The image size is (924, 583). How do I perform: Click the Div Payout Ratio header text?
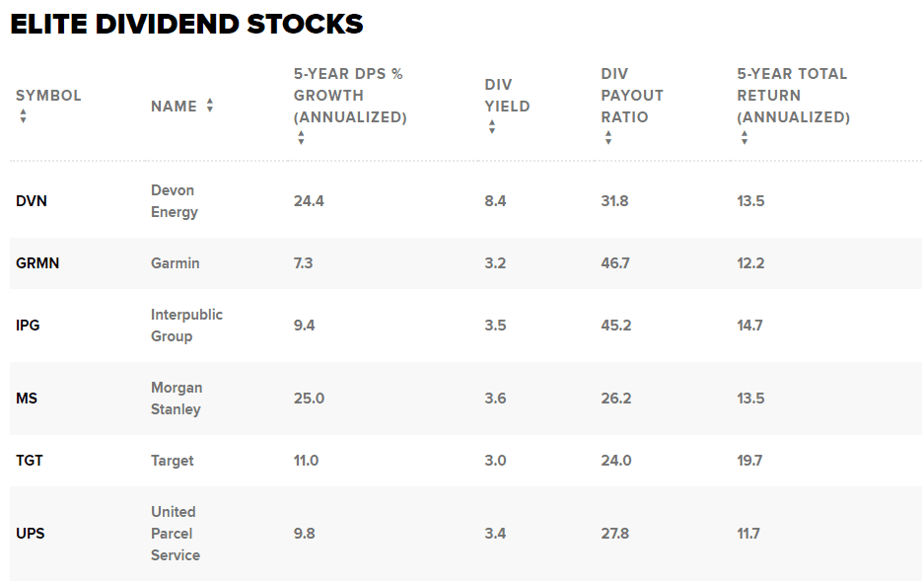632,96
